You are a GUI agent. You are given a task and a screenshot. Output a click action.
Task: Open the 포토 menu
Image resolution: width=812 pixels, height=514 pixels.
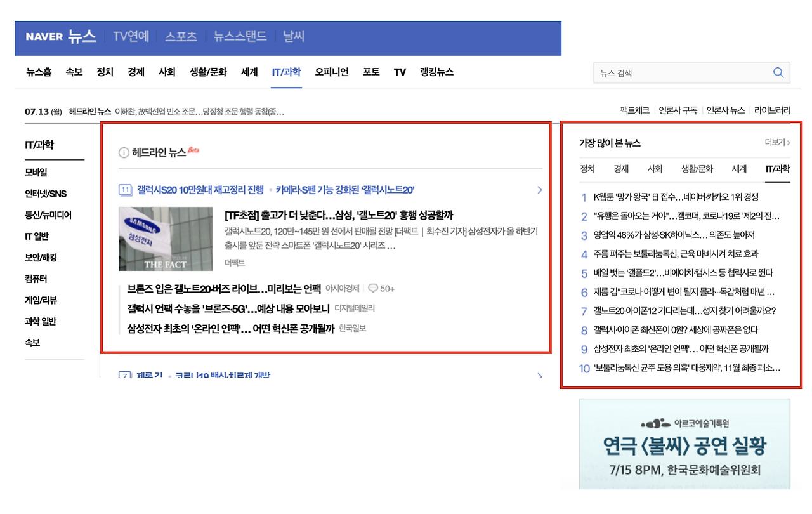(371, 72)
